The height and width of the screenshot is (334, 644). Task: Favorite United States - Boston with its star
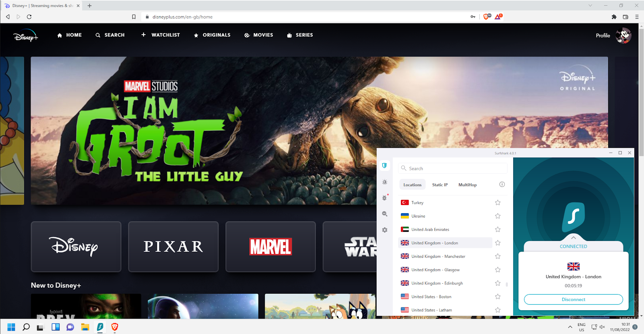[498, 297]
